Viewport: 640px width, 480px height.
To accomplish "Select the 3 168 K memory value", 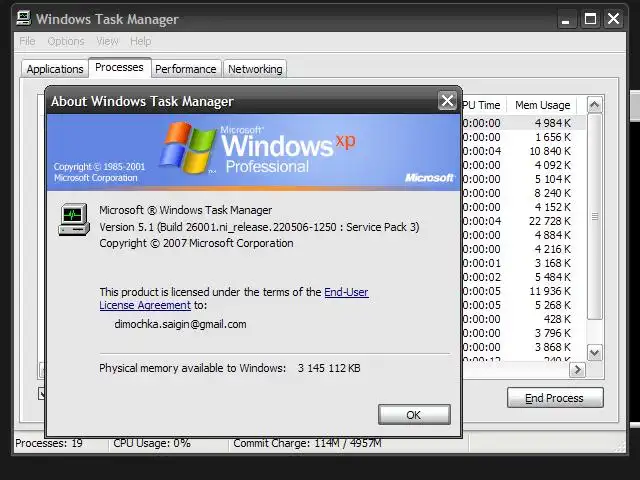I will pyautogui.click(x=553, y=263).
